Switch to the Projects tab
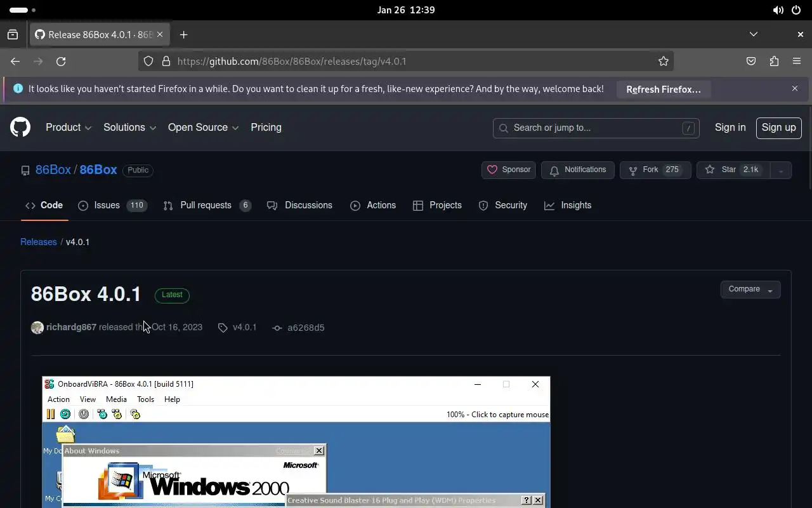Image resolution: width=812 pixels, height=508 pixels. click(x=437, y=205)
